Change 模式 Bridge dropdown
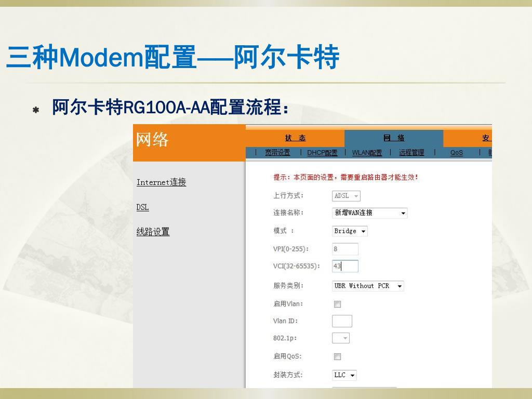532x399 pixels. [350, 231]
